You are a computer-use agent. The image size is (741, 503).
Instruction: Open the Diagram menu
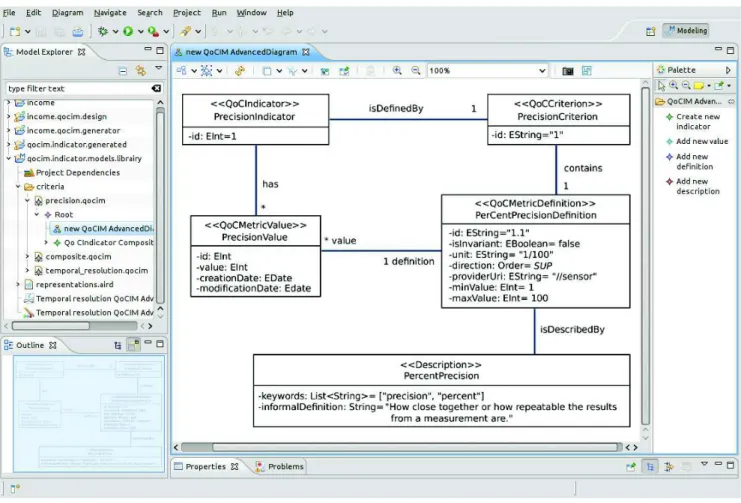(67, 13)
